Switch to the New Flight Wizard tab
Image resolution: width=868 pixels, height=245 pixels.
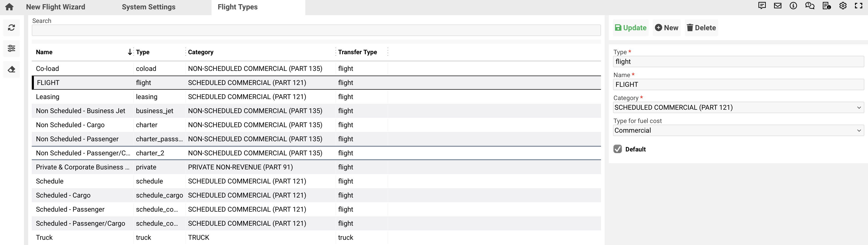pyautogui.click(x=55, y=7)
